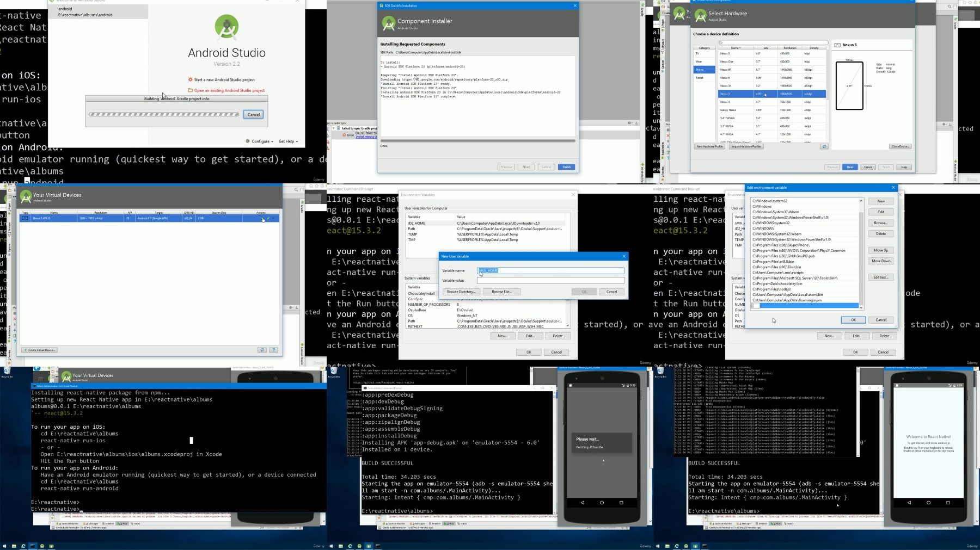The width and height of the screenshot is (980, 550).
Task: Launch the Nexus 5 API 23 emulator with the play icon
Action: 262,218
